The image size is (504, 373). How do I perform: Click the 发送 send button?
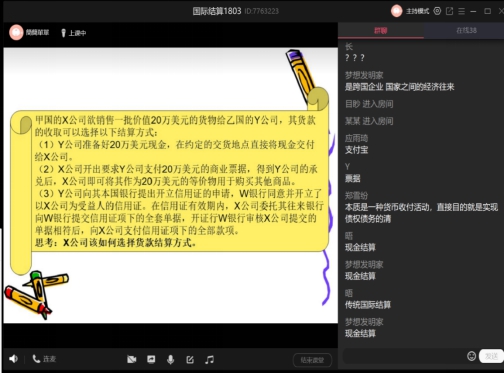click(x=491, y=356)
